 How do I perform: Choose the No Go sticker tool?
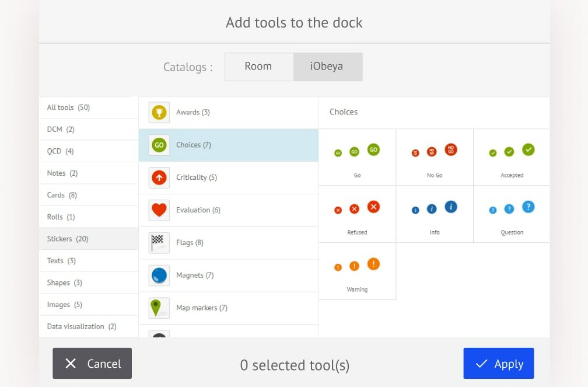pos(435,157)
